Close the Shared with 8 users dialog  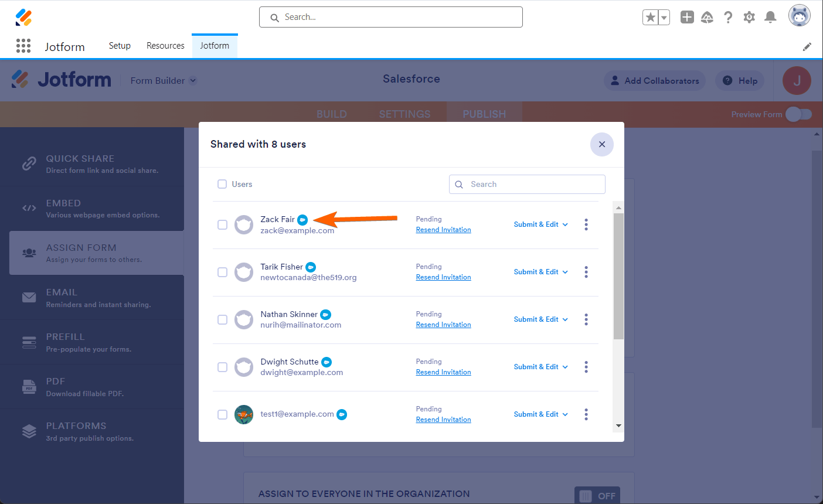[x=602, y=144]
